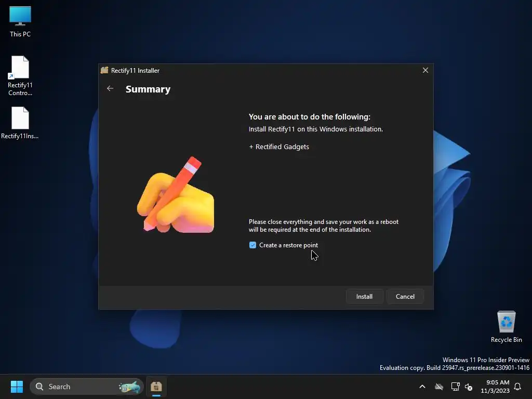
Task: Click the Rectify11 Installer taskbar icon
Action: tap(156, 387)
